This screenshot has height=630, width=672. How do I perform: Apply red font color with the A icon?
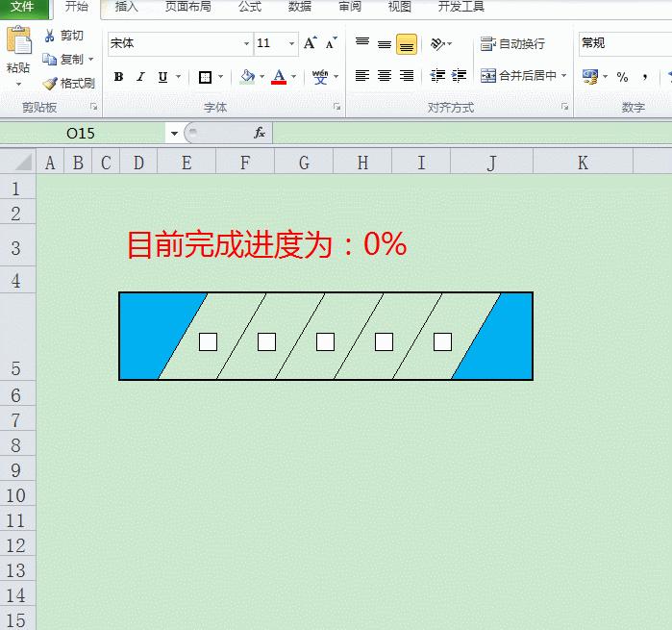pyautogui.click(x=279, y=77)
